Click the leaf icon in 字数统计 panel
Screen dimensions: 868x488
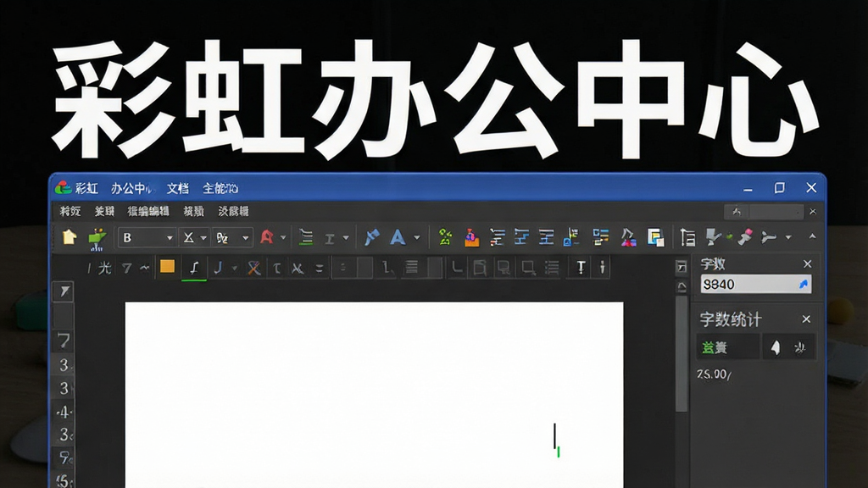click(x=800, y=348)
